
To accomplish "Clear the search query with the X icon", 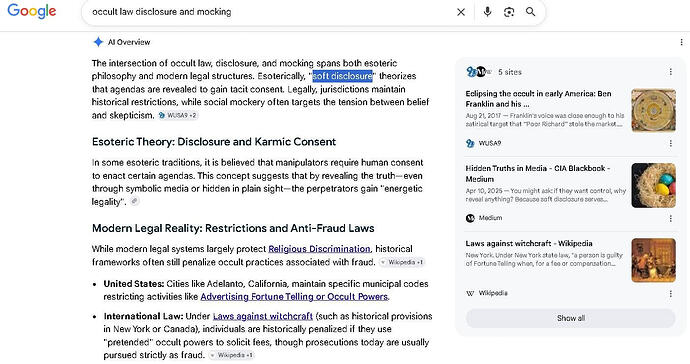I will [x=461, y=12].
